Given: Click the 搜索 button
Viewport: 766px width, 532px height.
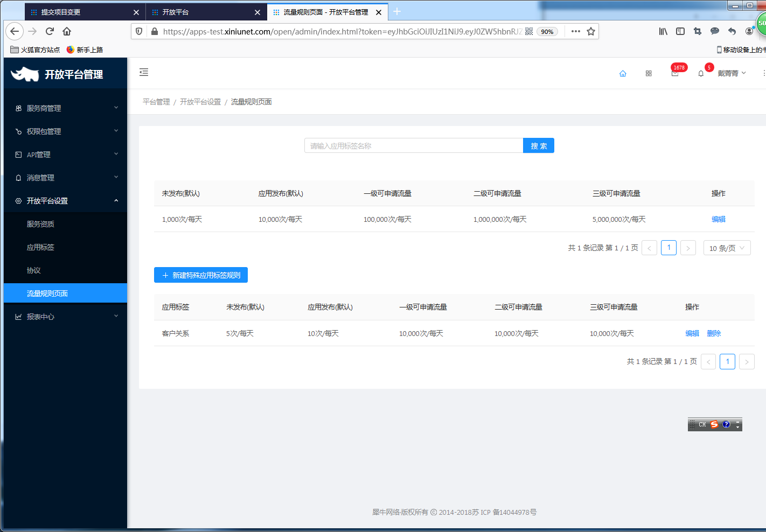Looking at the screenshot, I should (539, 145).
